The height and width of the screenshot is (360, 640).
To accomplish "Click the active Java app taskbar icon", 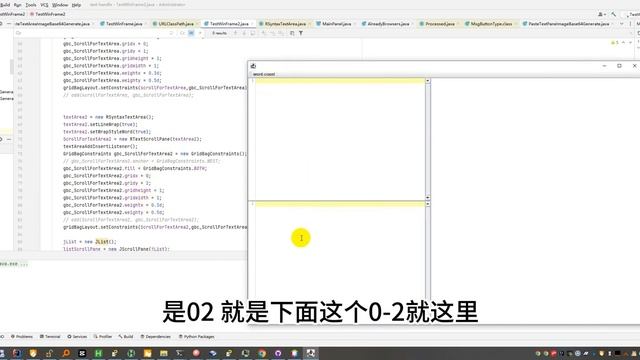I will 311,353.
